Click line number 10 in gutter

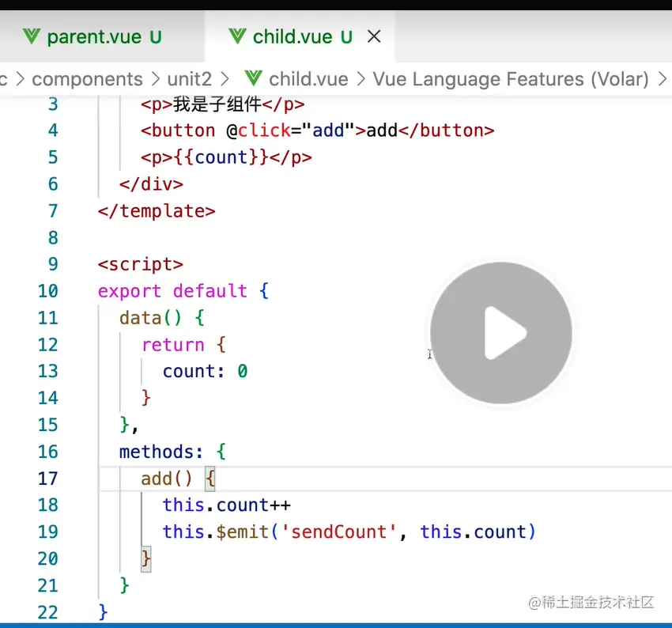tap(47, 291)
